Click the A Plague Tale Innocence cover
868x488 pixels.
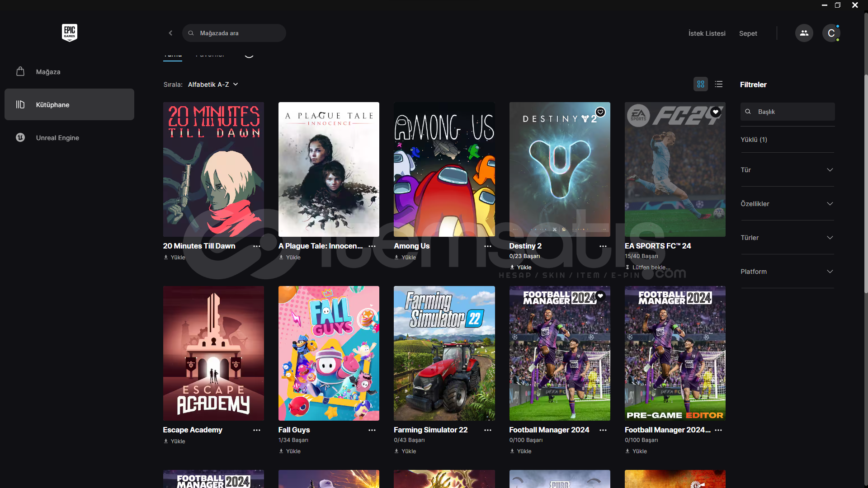coord(329,169)
